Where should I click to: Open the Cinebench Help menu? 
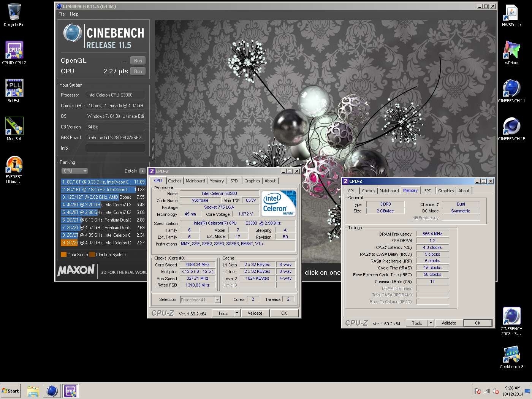74,14
